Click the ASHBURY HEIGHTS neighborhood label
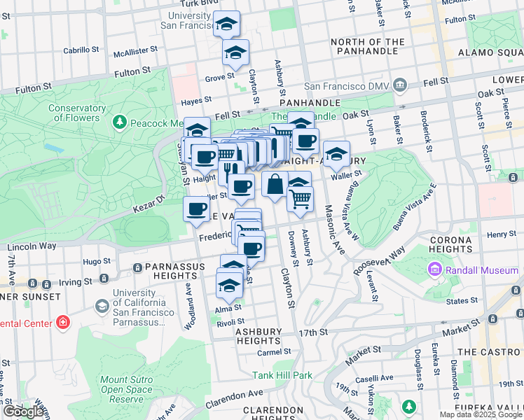The width and height of the screenshot is (524, 420). click(x=258, y=336)
